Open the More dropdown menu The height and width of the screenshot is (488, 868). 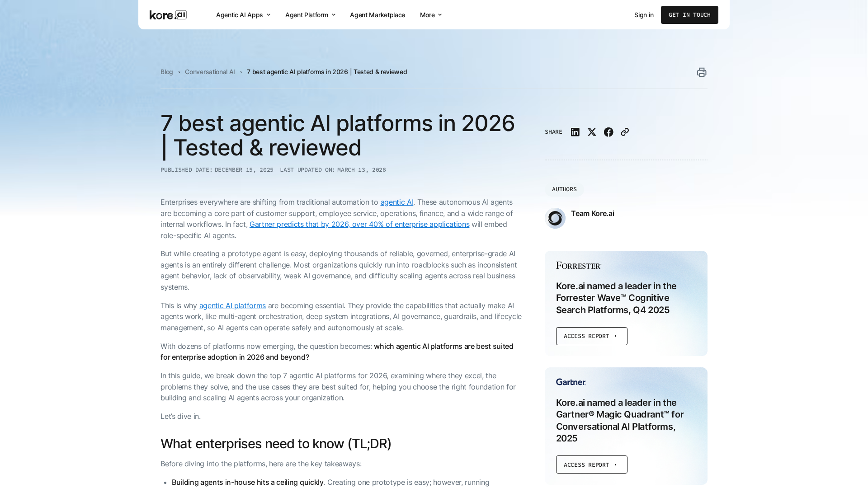(430, 15)
